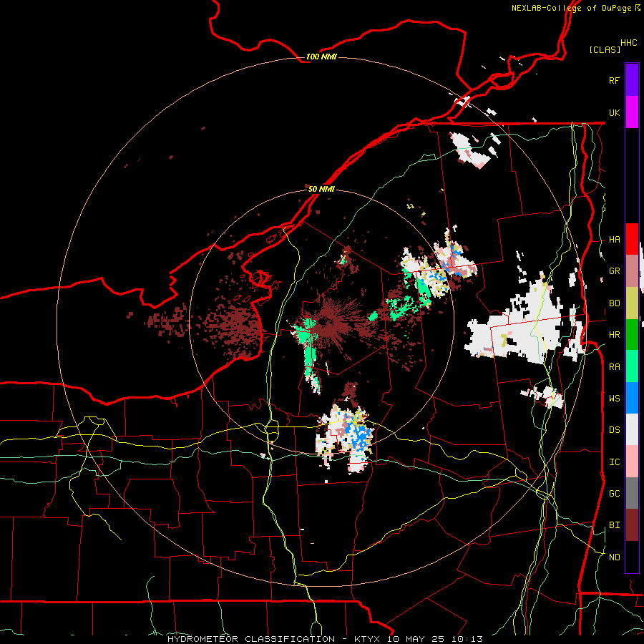Image resolution: width=644 pixels, height=644 pixels.
Task: Click the HA legend label
Action: coord(614,240)
